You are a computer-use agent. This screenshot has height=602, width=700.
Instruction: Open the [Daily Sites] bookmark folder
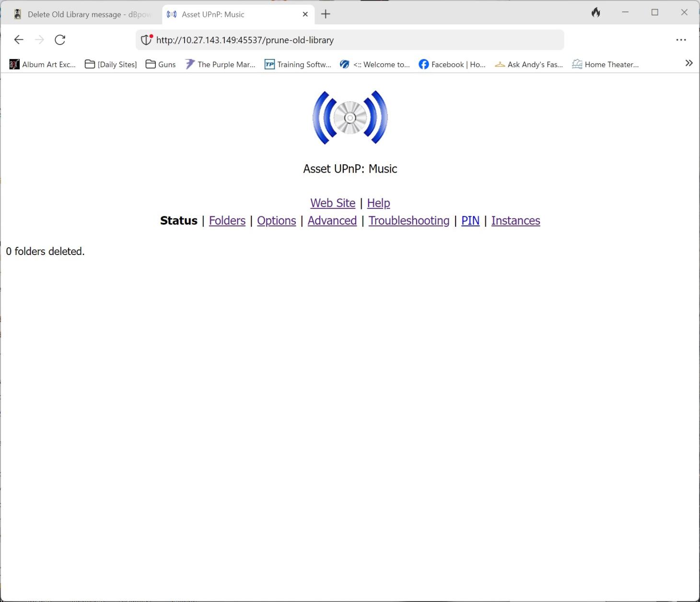111,64
